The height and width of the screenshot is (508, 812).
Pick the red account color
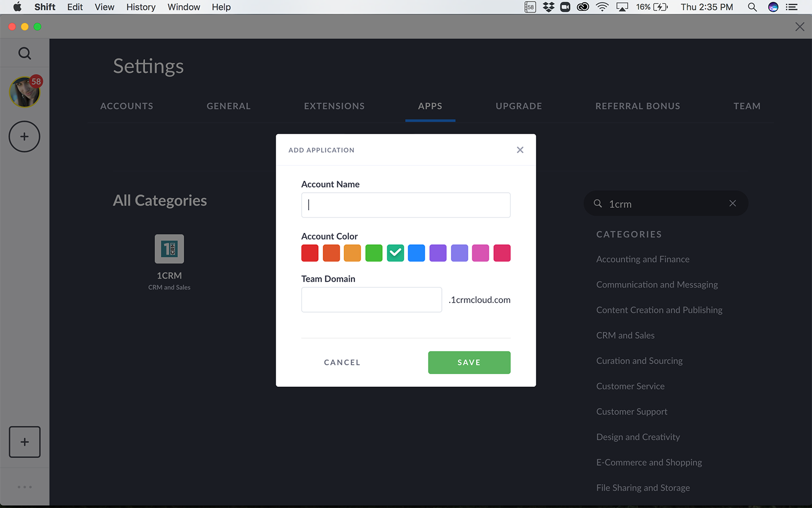click(310, 253)
